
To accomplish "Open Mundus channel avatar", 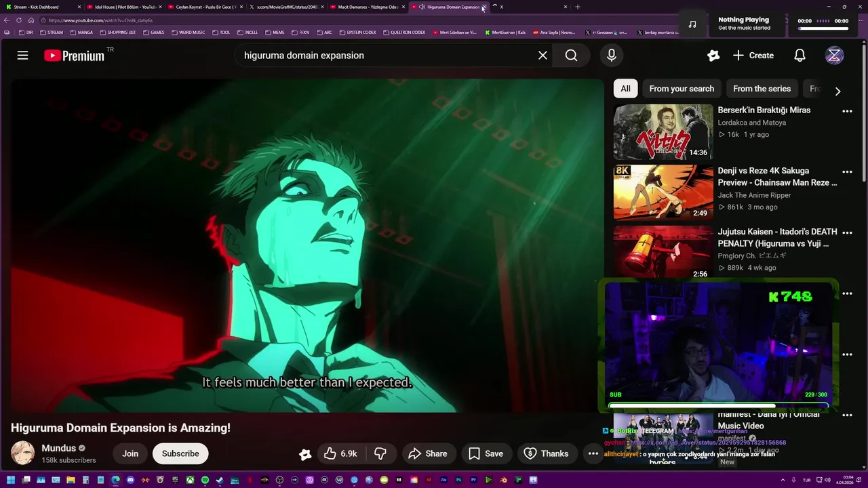I will tap(22, 453).
